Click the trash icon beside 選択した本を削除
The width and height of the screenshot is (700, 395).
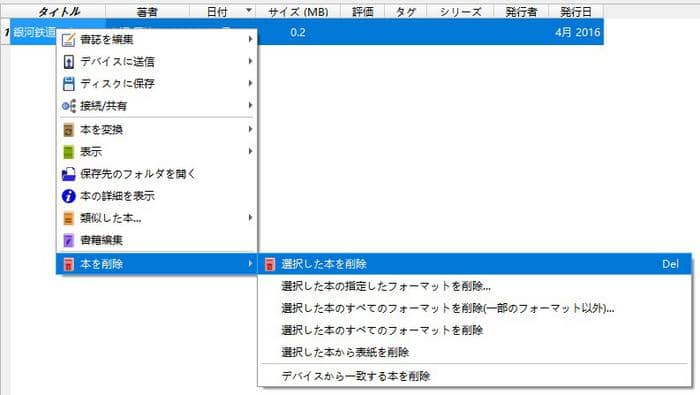click(270, 264)
